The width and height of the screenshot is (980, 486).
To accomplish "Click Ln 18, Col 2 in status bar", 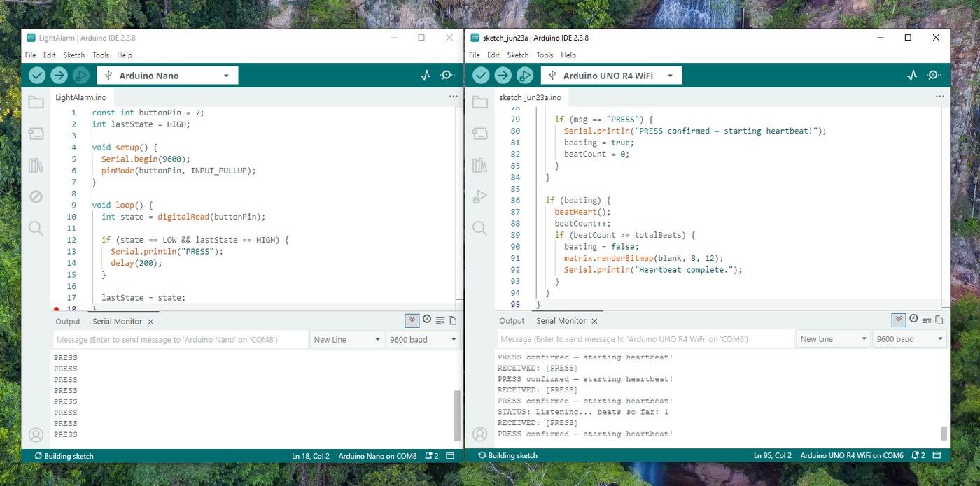I will [x=310, y=456].
